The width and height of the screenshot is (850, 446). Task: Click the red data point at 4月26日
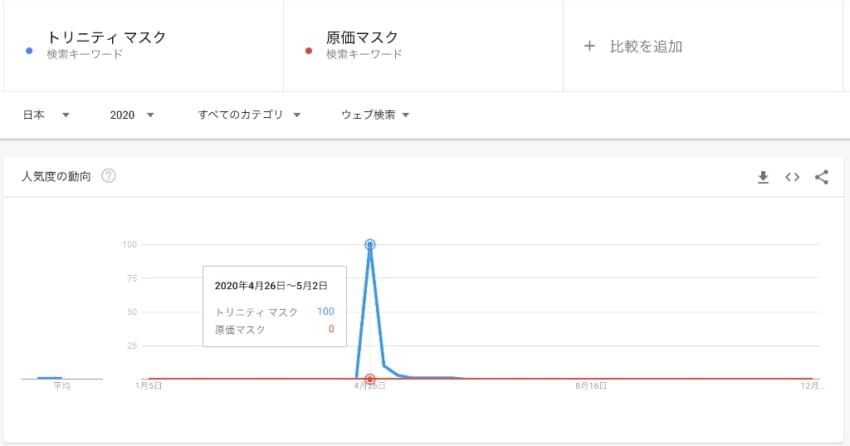coord(370,379)
